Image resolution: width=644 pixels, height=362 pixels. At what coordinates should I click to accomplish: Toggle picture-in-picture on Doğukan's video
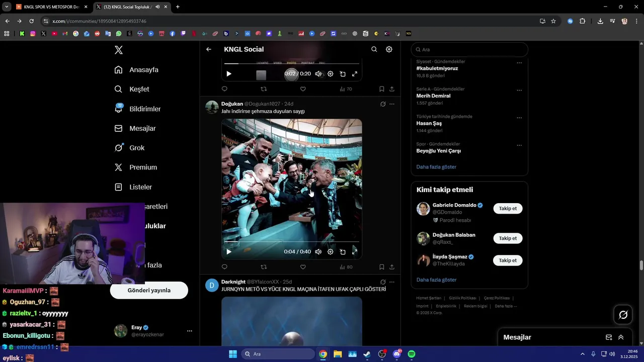tap(343, 252)
